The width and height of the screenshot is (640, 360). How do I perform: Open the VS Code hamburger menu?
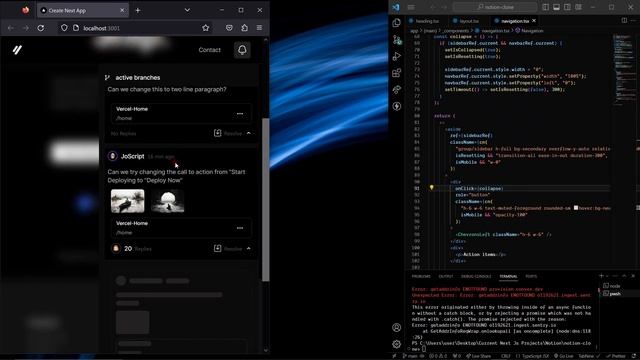pyautogui.click(x=411, y=7)
